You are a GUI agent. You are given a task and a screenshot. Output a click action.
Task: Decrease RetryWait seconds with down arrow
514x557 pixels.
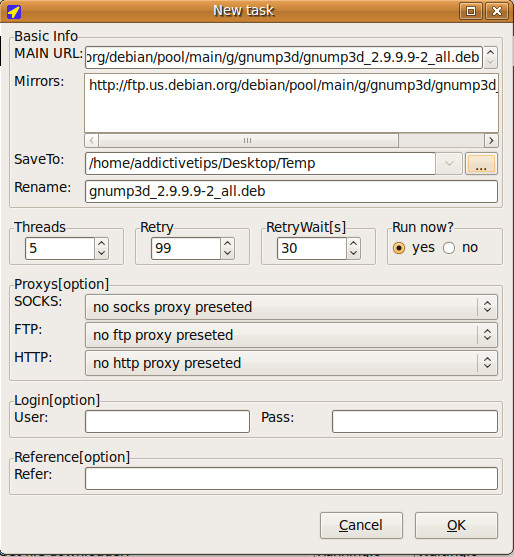coord(353,253)
